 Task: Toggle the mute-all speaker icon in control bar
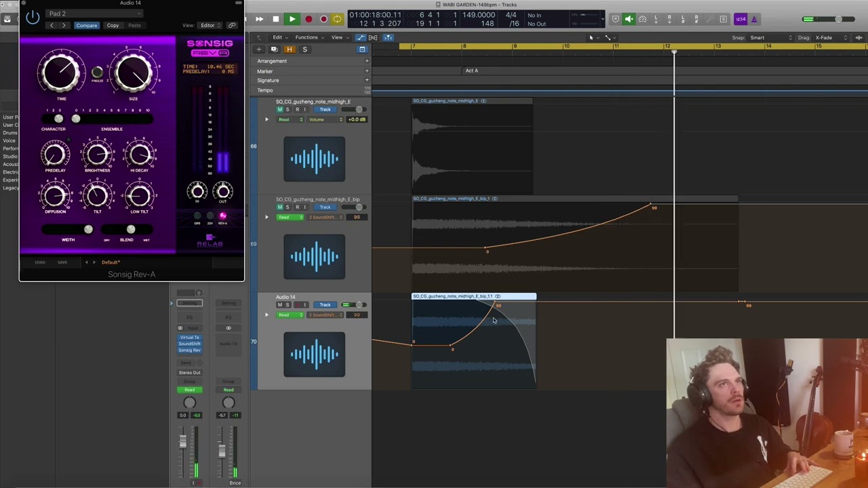tap(629, 19)
